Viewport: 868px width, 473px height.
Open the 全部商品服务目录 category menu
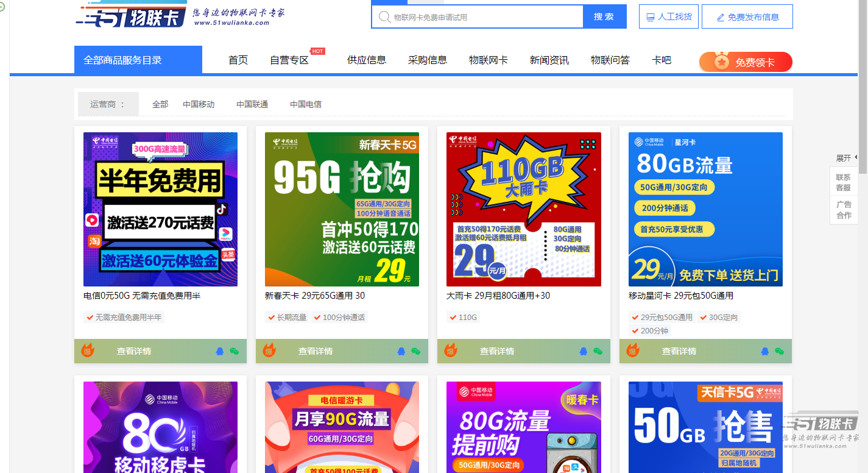point(138,60)
